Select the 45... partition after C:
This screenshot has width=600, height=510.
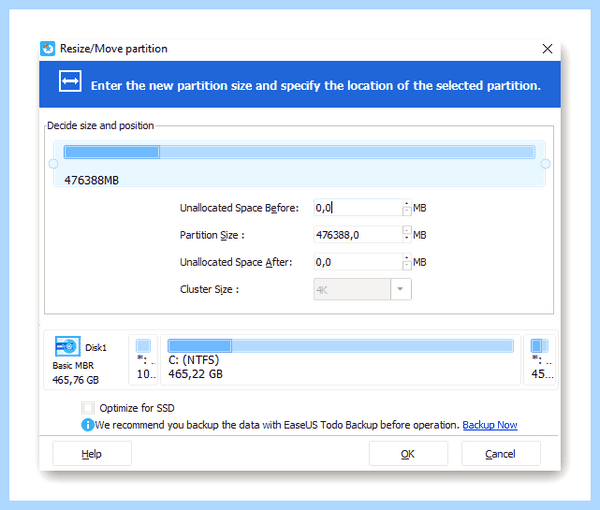click(540, 360)
